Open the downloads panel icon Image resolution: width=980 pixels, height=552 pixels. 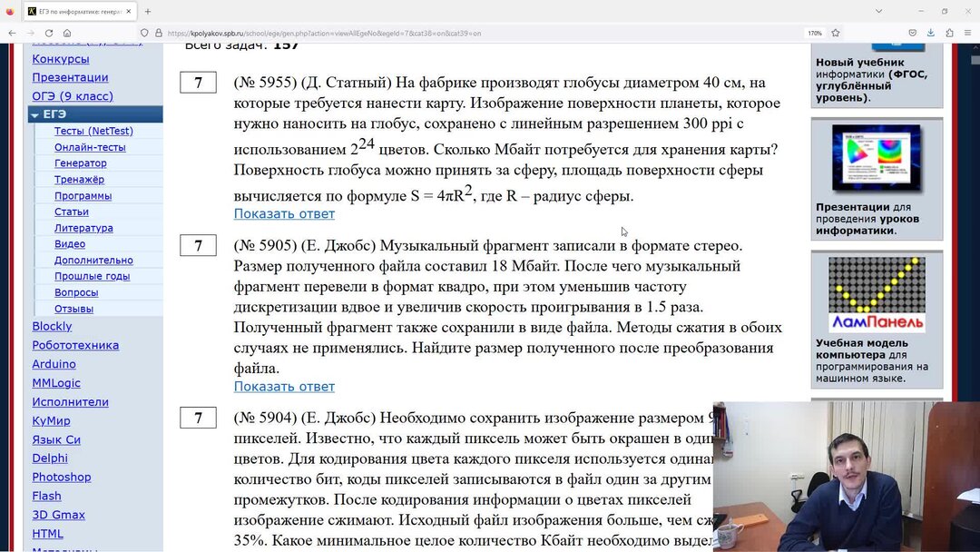pyautogui.click(x=931, y=31)
